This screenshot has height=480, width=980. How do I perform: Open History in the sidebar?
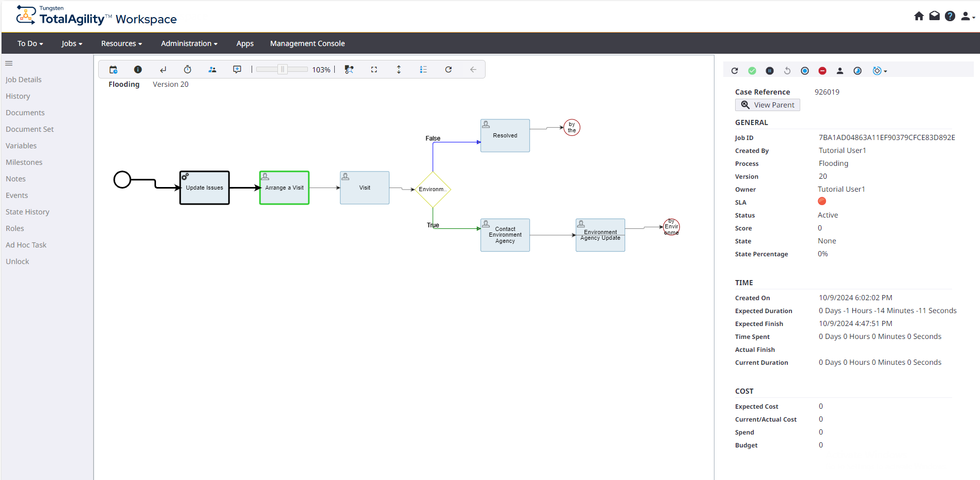18,96
